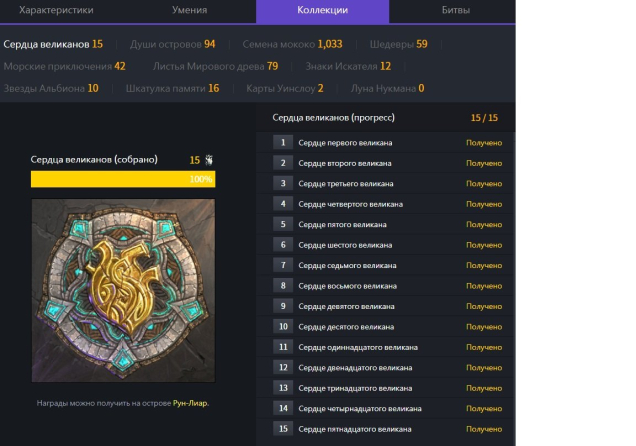Click Получено status for the twelfth heart
The width and height of the screenshot is (636, 446).
coord(484,368)
